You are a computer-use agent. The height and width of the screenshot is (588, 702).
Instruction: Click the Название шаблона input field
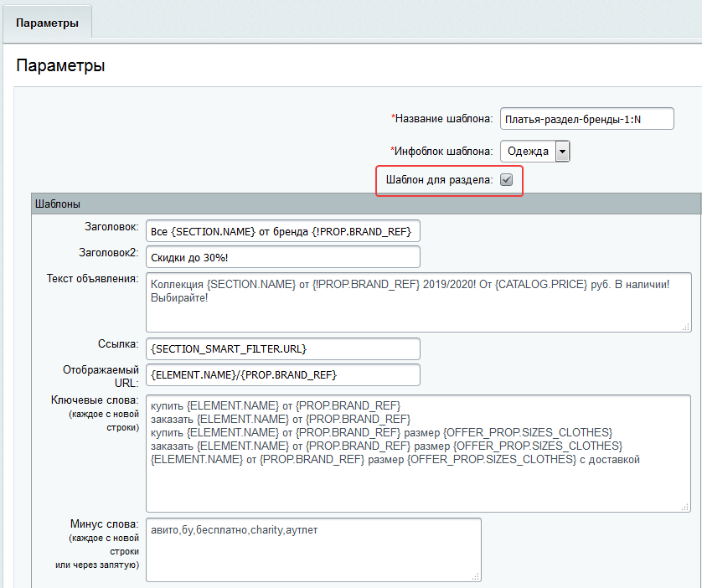click(587, 119)
